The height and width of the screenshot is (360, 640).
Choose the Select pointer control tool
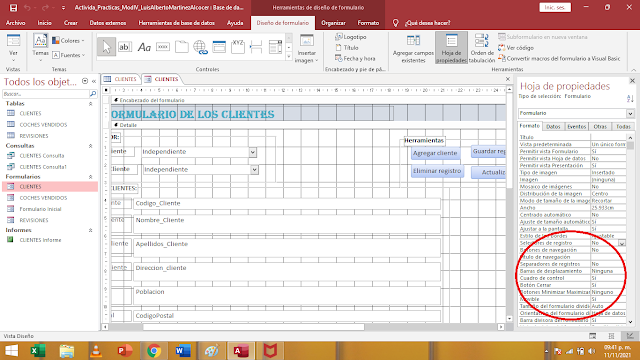click(106, 47)
